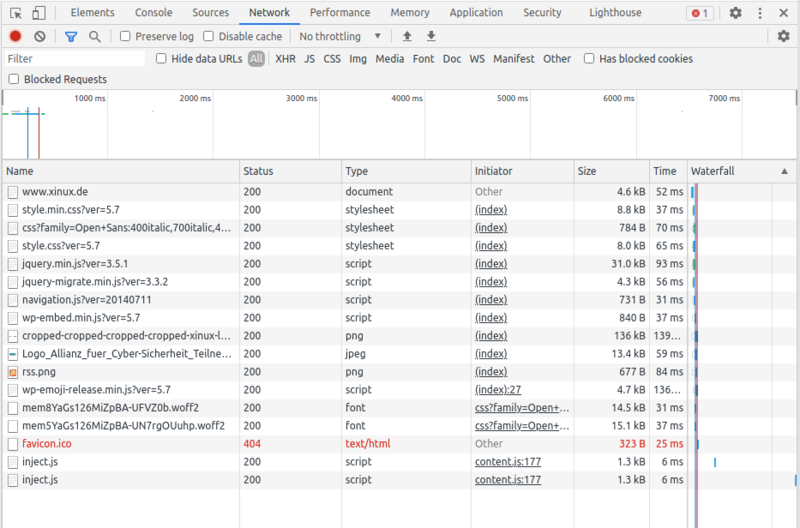Click the inspect element picker icon
800x528 pixels.
[x=14, y=13]
